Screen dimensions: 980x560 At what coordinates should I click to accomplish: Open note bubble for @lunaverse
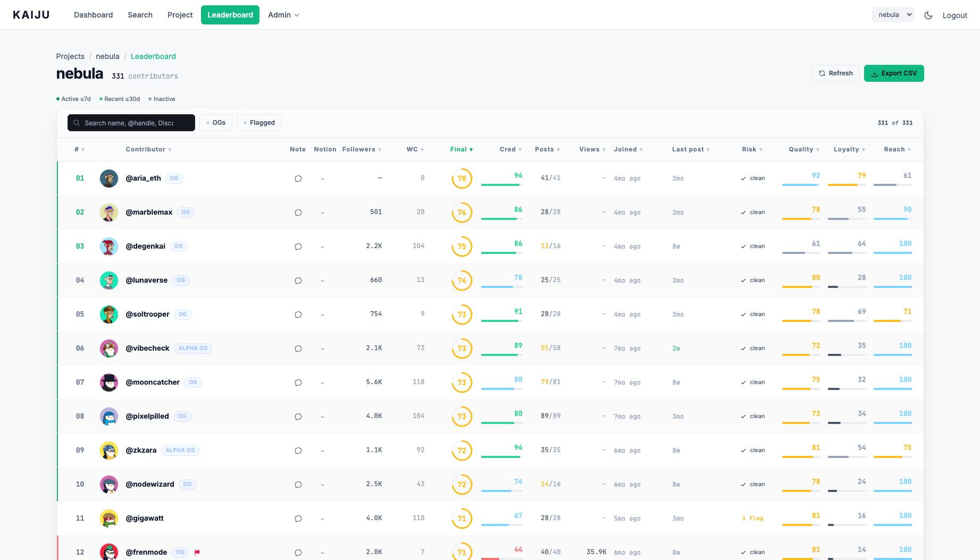click(x=298, y=281)
